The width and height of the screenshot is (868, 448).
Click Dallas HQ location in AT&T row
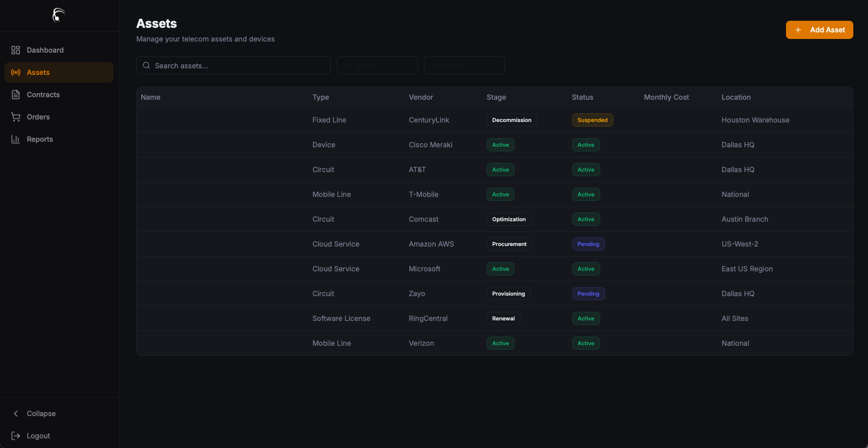(738, 170)
